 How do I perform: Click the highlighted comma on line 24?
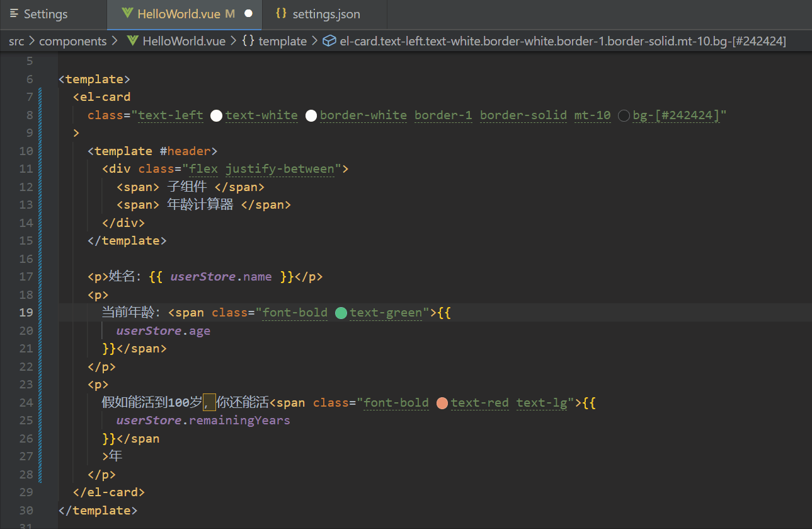tap(210, 403)
